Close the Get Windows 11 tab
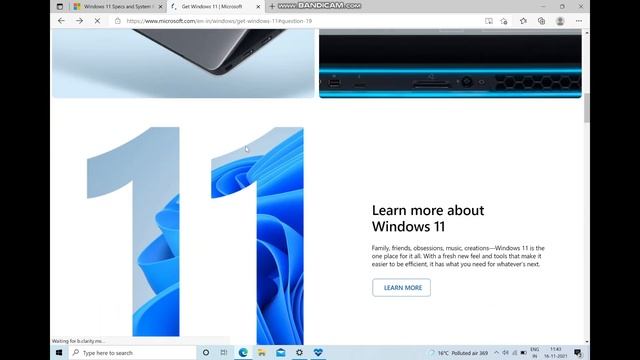 pyautogui.click(x=258, y=7)
